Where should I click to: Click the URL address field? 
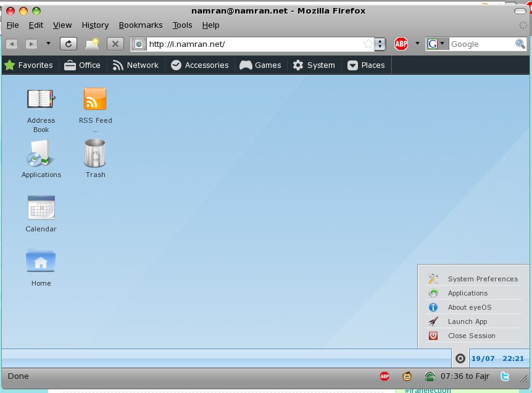click(x=253, y=44)
